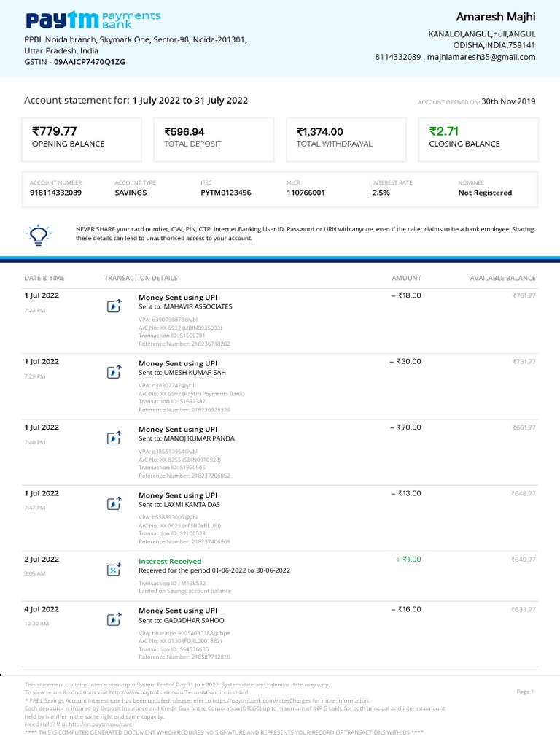The image size is (560, 747).
Task: Click the green Interest Received heading
Action: 170,562
